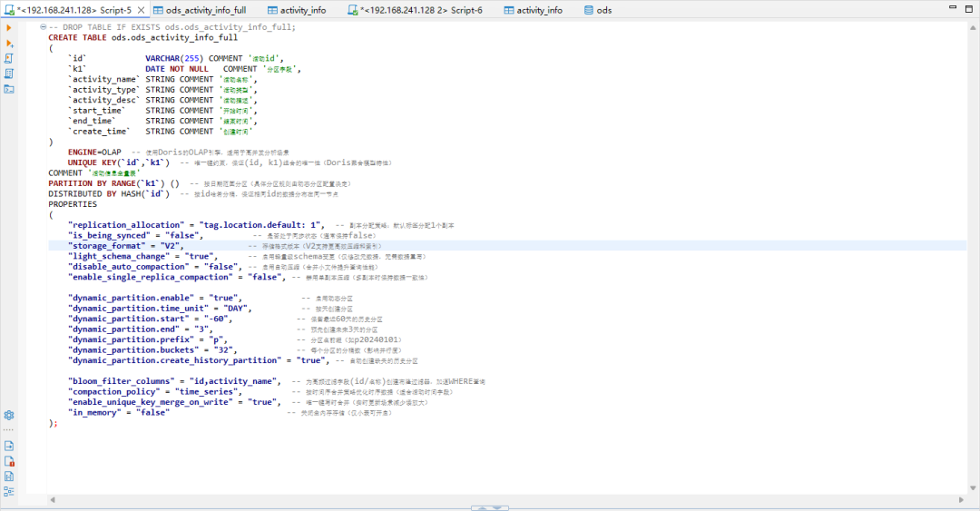This screenshot has width=980, height=511.
Task: Click on DATE NOT NULL definition
Action: (177, 69)
